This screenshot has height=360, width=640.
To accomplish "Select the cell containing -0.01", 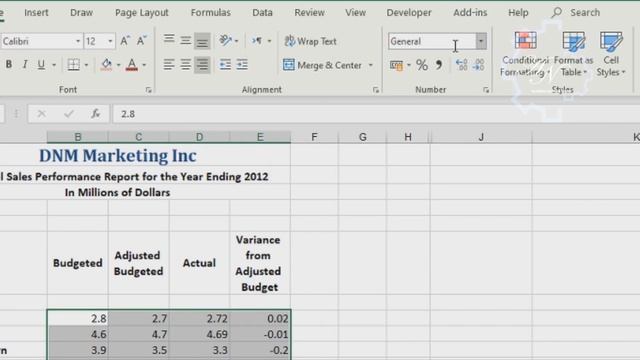I will (x=260, y=334).
